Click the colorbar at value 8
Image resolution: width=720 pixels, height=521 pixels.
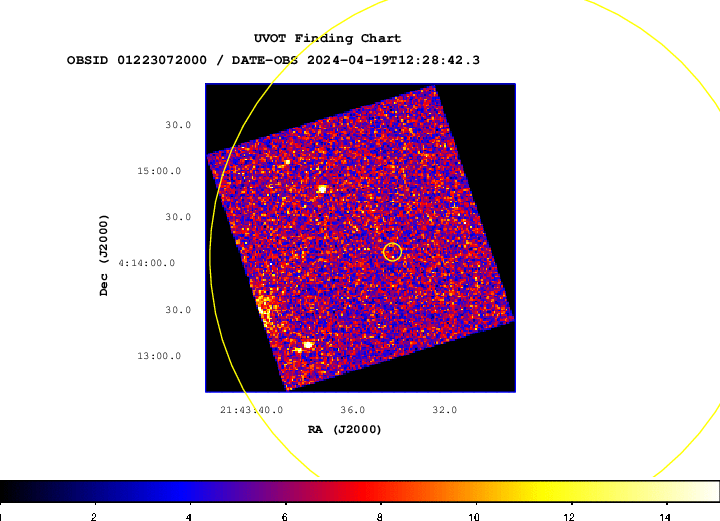click(x=380, y=492)
